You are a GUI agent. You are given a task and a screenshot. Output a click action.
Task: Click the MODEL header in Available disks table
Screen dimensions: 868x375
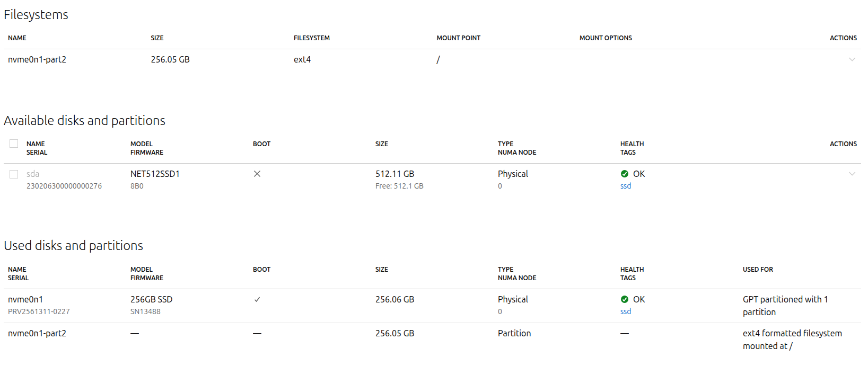pos(142,144)
